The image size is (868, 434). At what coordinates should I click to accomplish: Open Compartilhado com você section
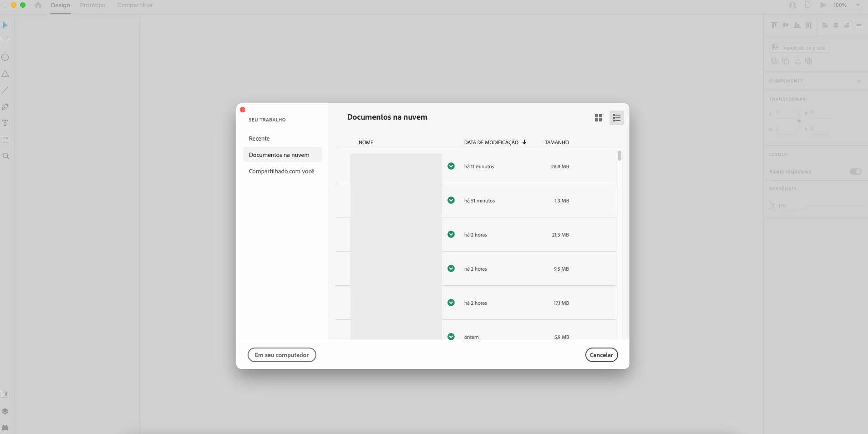(x=282, y=171)
